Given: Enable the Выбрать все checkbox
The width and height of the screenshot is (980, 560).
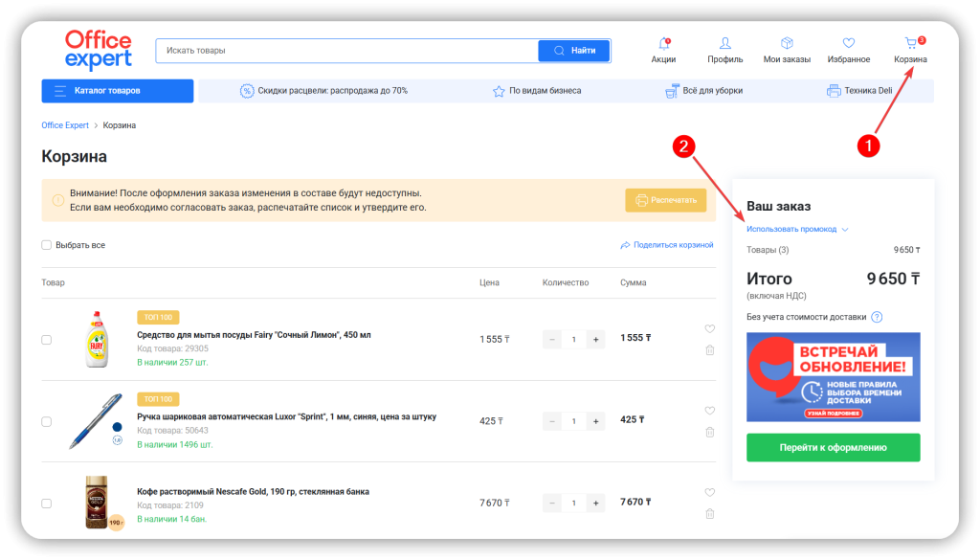Looking at the screenshot, I should [x=46, y=245].
